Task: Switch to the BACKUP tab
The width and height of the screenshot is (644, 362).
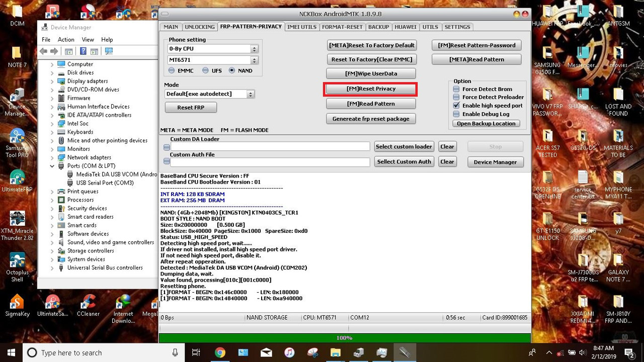Action: point(378,27)
